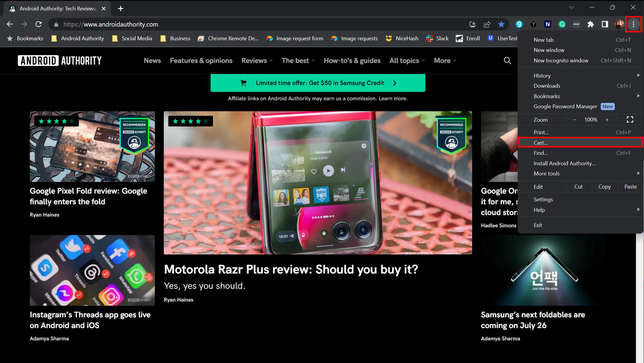The height and width of the screenshot is (363, 644).
Task: Click the reload page icon
Action: 39,24
